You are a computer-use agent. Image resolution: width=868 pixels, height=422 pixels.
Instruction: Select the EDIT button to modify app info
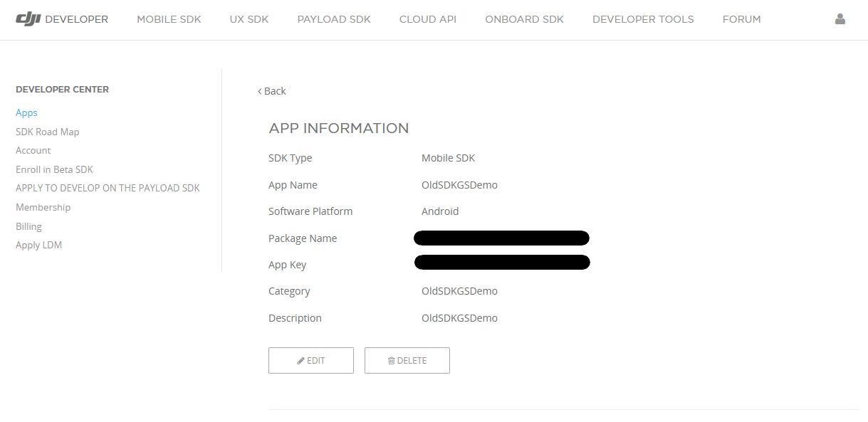coord(311,360)
